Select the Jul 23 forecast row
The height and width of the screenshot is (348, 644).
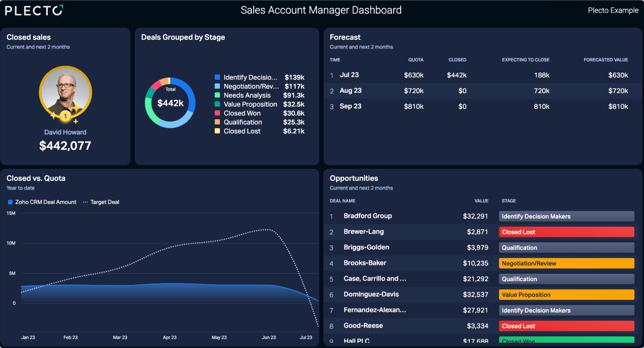(482, 75)
